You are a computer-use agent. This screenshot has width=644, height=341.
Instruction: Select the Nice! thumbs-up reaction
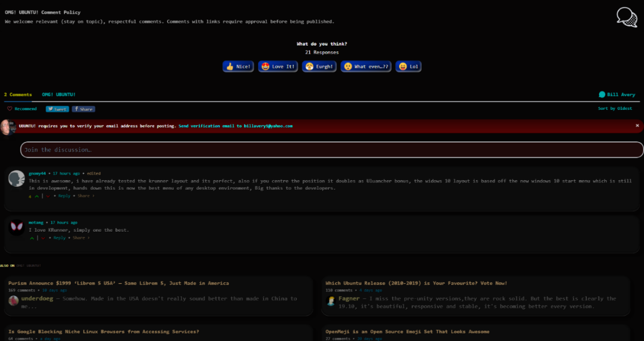(x=238, y=66)
